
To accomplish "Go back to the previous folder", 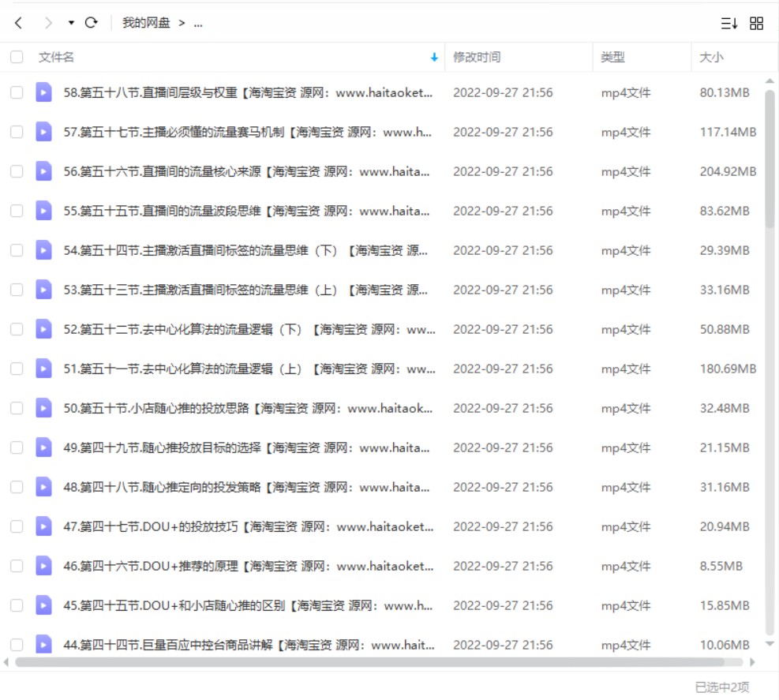I will click(19, 23).
